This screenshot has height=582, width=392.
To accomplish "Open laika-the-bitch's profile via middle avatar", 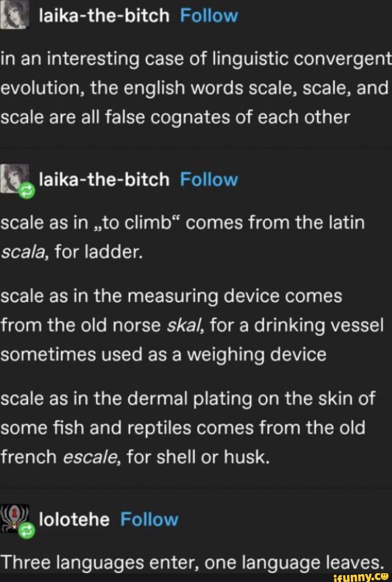I will pos(15,178).
